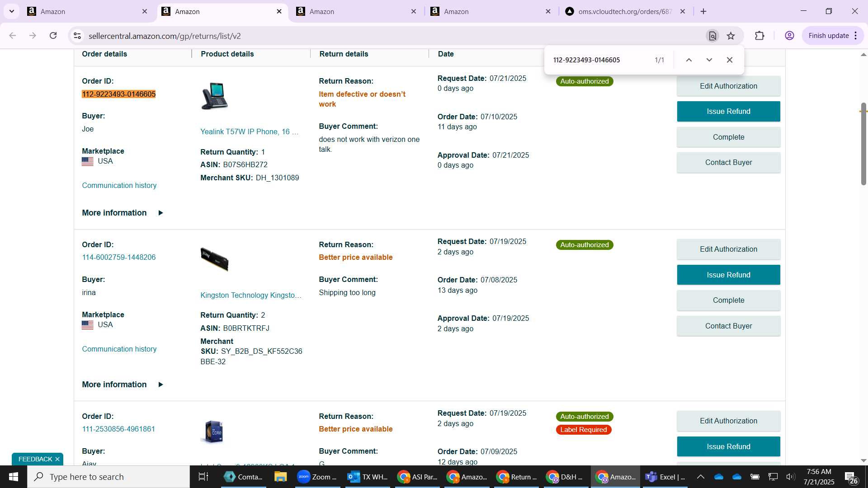This screenshot has height=488, width=868.
Task: Dismiss the FEEDBACK tab with its X
Action: (x=57, y=459)
